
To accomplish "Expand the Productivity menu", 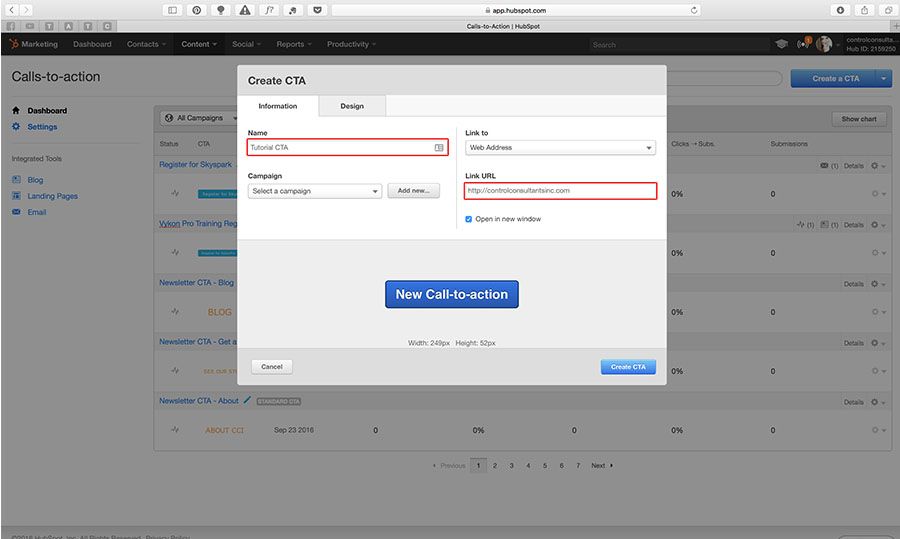I will click(351, 44).
